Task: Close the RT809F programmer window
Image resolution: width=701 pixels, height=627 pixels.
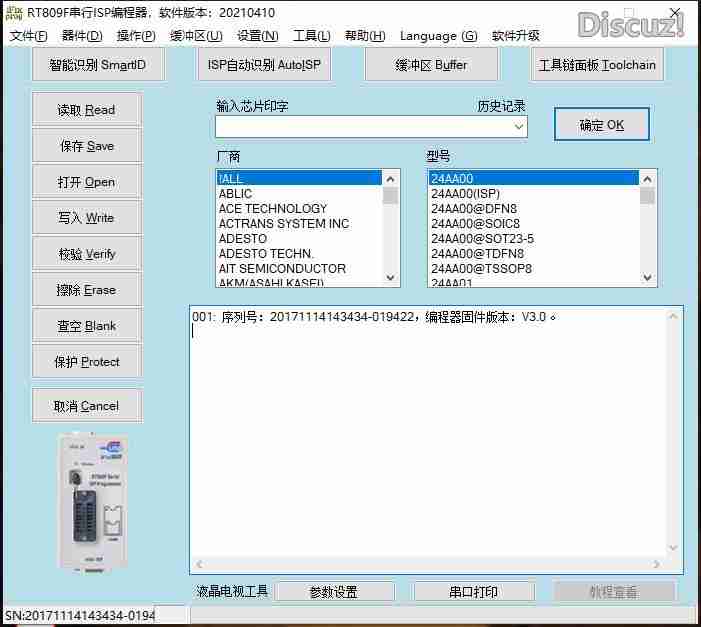Action: pos(675,13)
